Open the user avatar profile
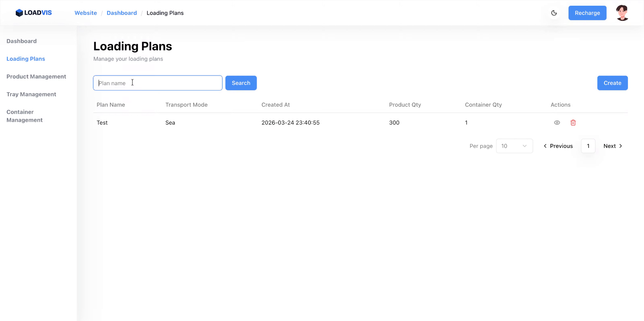The height and width of the screenshot is (321, 644). pos(622,13)
